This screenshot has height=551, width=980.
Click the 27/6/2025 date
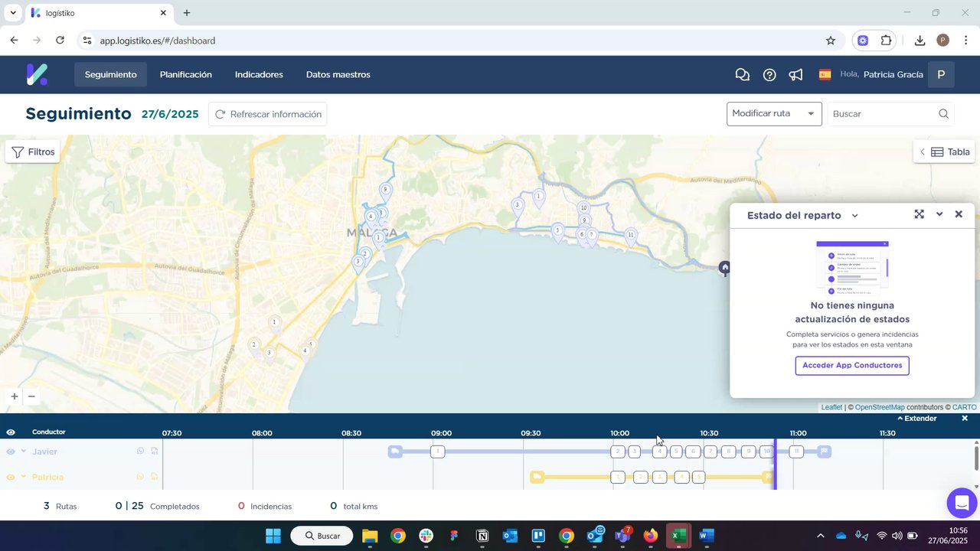tap(170, 114)
